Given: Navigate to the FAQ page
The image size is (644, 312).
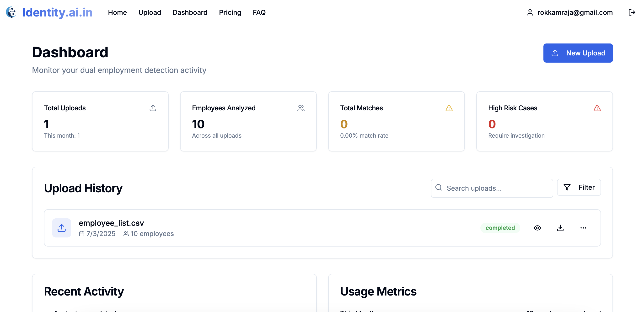Looking at the screenshot, I should [x=259, y=12].
